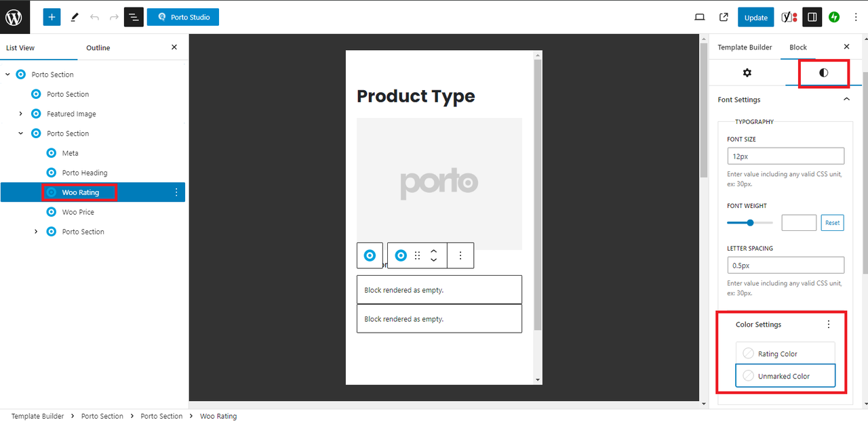
Task: Expand the last Porto Section tree item
Action: point(36,232)
